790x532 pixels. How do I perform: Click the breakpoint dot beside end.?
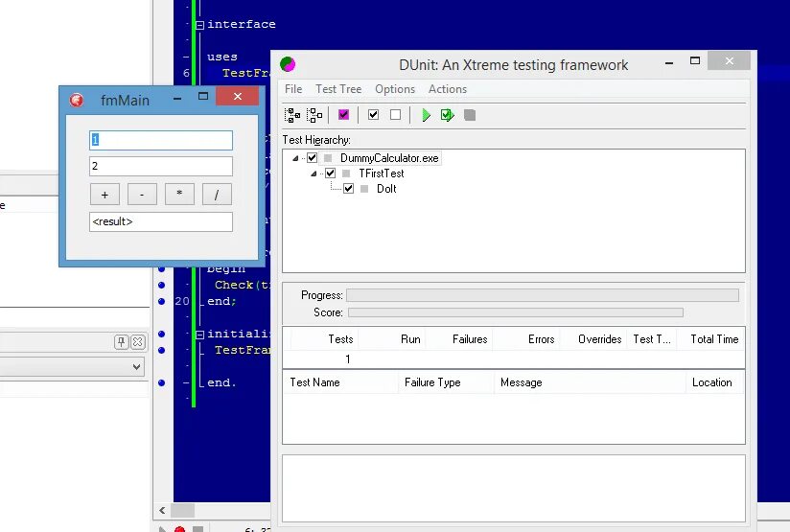point(161,382)
